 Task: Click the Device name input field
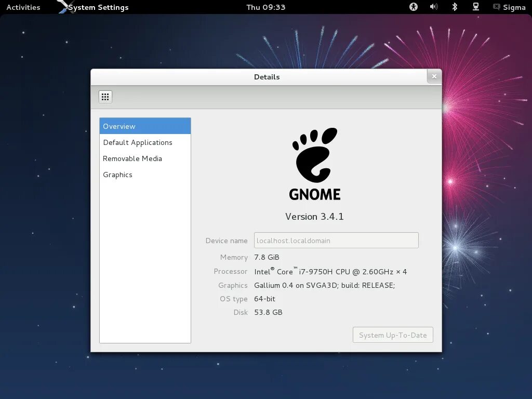click(336, 240)
